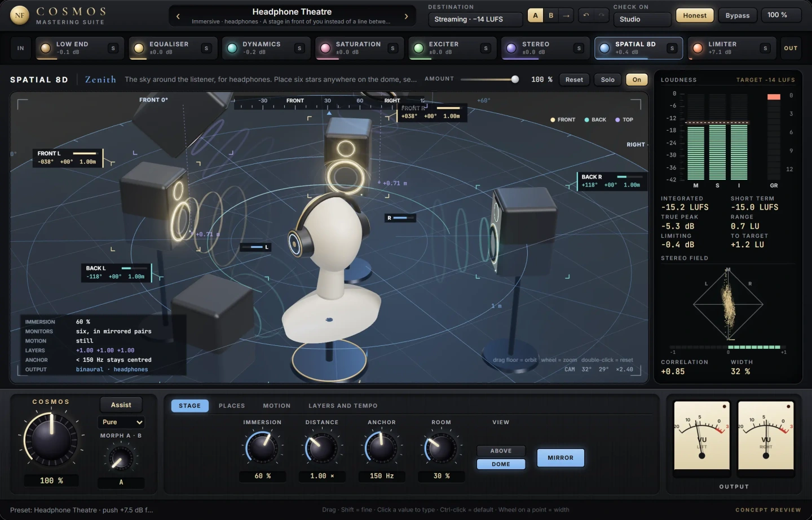Click the Assist button
The image size is (812, 520).
pos(121,405)
